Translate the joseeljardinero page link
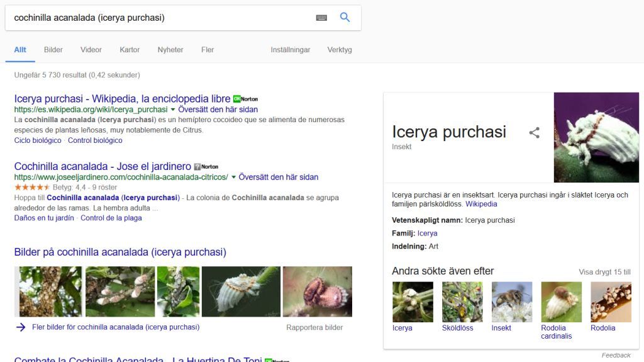Image resolution: width=644 pixels, height=362 pixels. tap(279, 177)
